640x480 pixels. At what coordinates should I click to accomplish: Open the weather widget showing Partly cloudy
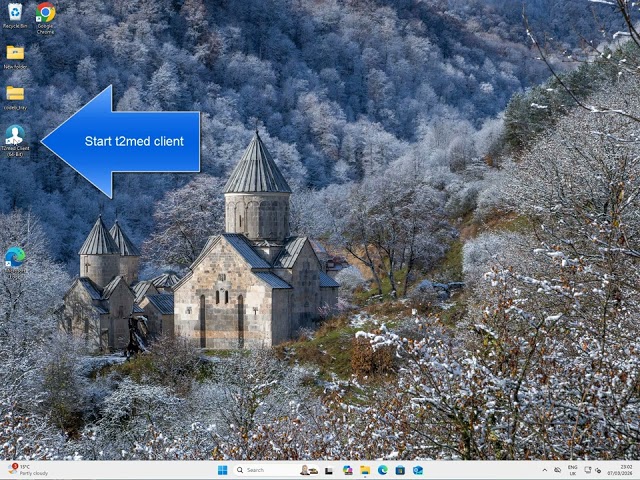point(28,470)
